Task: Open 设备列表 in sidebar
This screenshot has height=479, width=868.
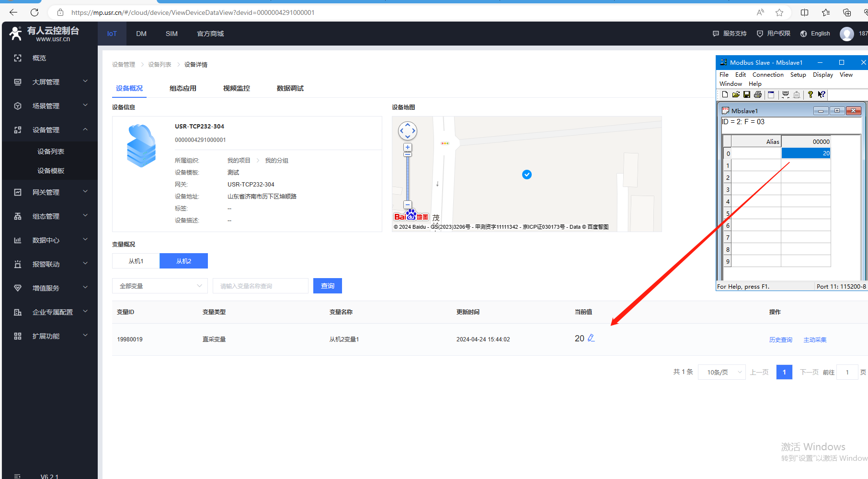Action: [x=51, y=152]
